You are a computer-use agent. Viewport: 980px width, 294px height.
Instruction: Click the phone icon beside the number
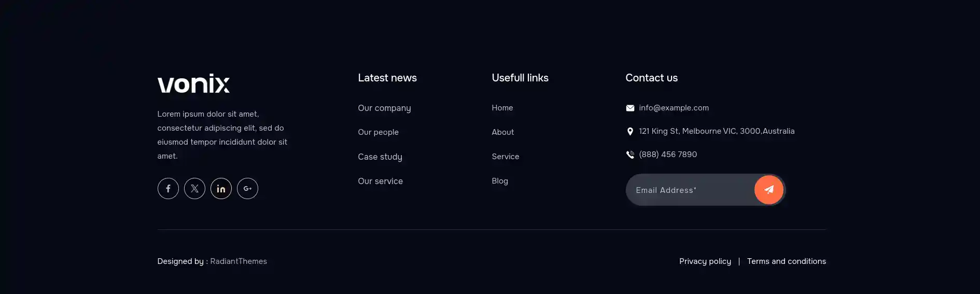click(630, 155)
